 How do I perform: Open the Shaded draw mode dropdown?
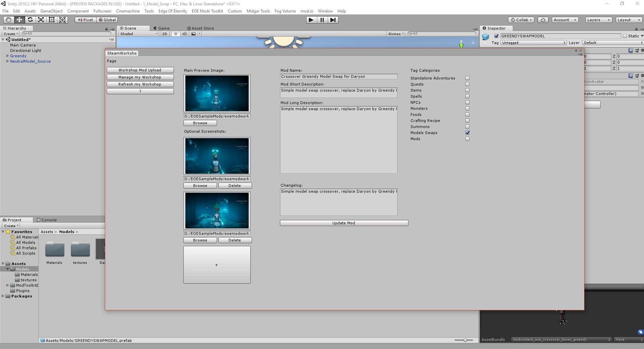click(x=139, y=34)
